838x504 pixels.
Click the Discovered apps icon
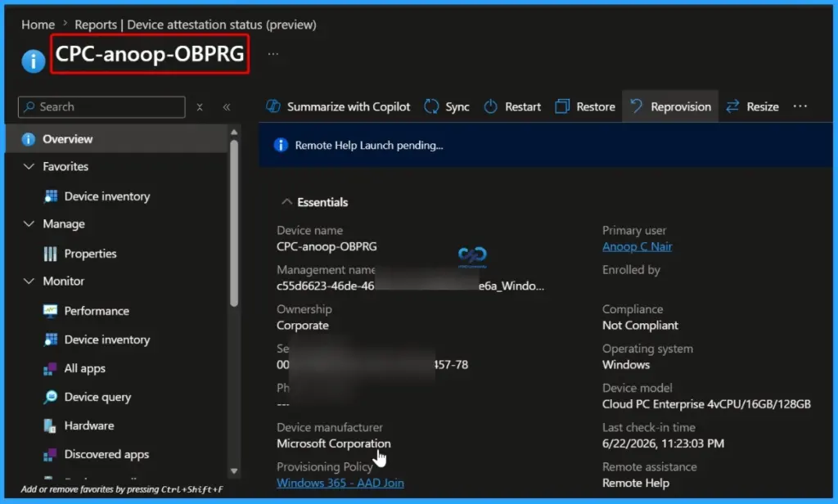point(50,454)
